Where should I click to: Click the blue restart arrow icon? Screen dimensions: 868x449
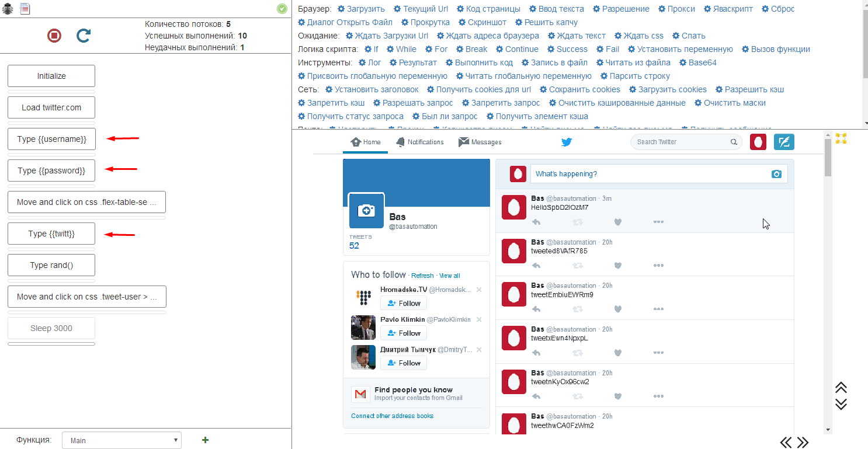pos(84,36)
